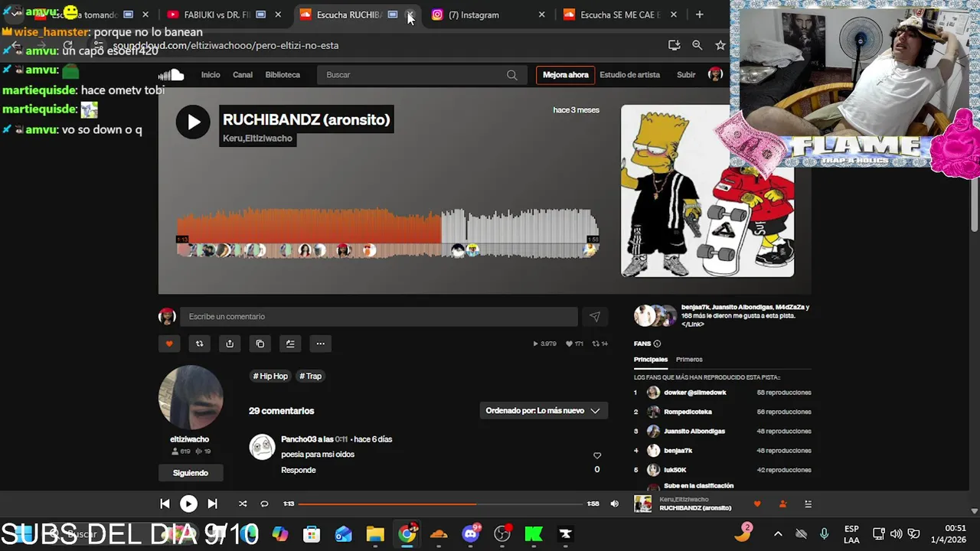This screenshot has width=980, height=551.
Task: Open the system volume speaker tray icon
Action: [x=896, y=534]
